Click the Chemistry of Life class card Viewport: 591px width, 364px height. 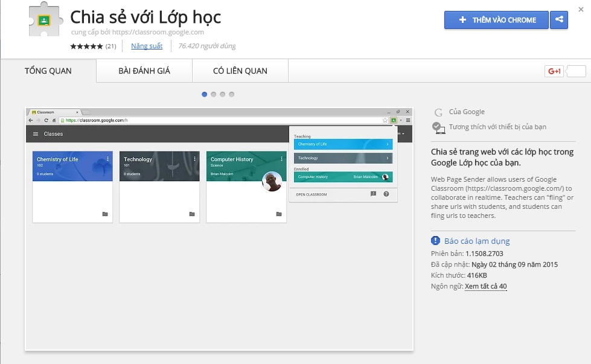tap(72, 187)
